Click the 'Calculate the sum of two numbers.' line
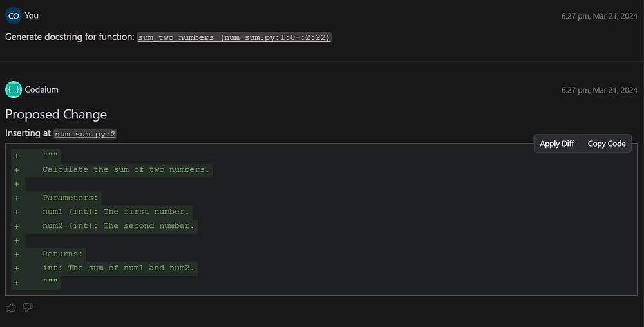644x327 pixels. (126, 169)
